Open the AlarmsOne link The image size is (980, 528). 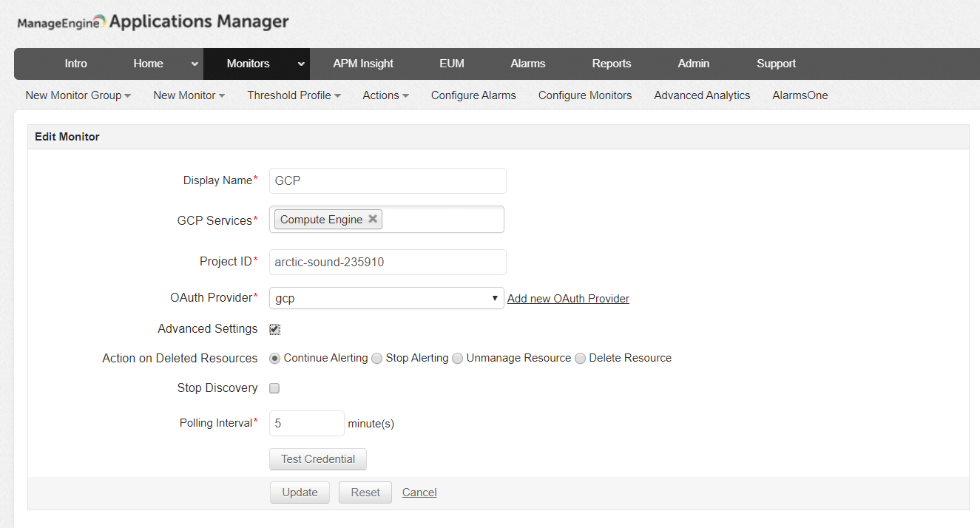coord(800,95)
